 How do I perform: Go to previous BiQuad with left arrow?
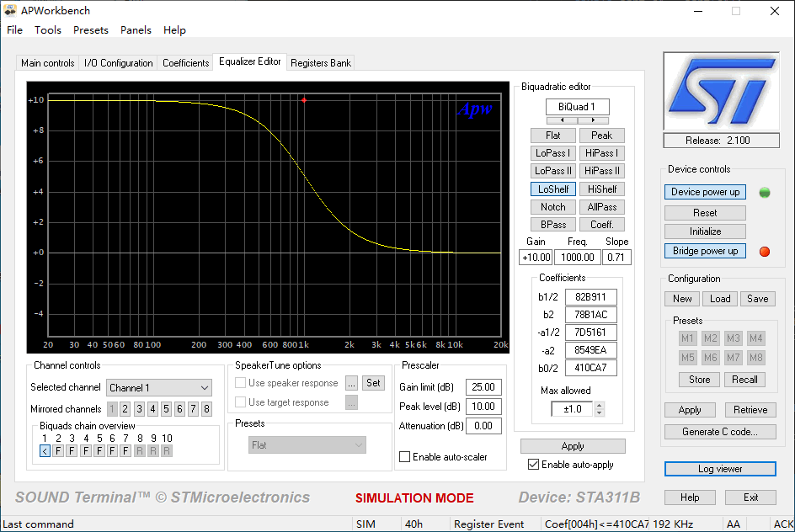click(562, 120)
